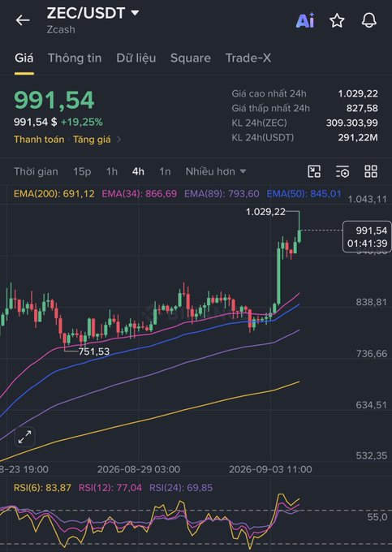The width and height of the screenshot is (392, 552).
Task: Tap the Tăng giá tag
Action: click(x=92, y=140)
